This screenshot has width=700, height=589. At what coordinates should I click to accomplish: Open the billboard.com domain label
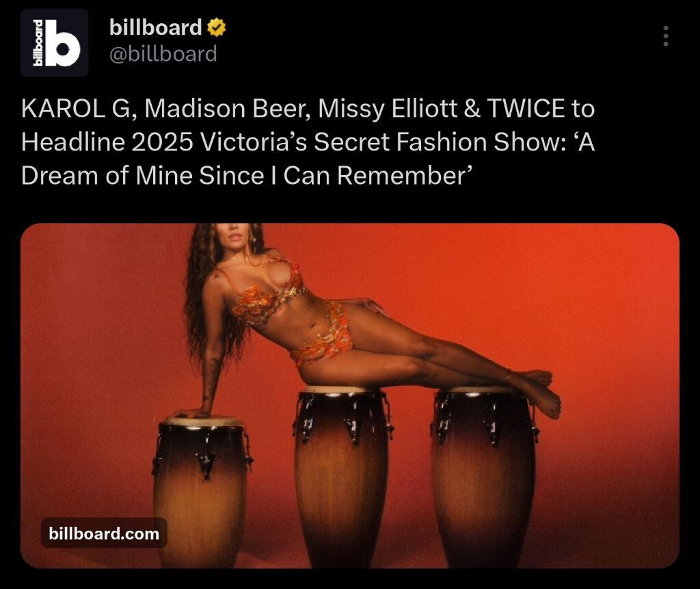(x=104, y=533)
